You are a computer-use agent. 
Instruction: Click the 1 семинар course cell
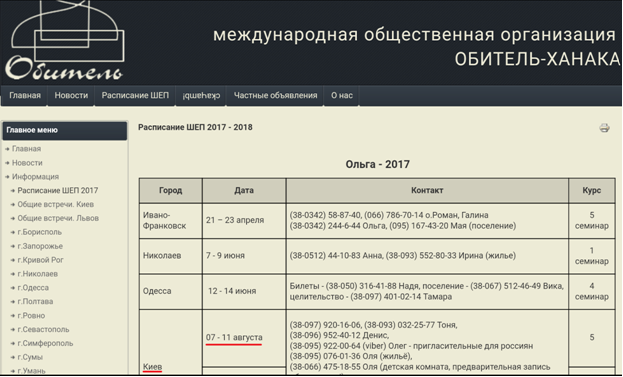[592, 256]
